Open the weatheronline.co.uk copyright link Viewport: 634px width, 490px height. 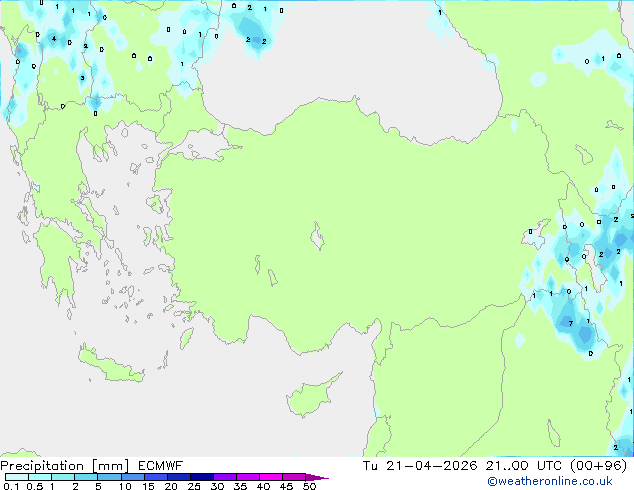550,481
